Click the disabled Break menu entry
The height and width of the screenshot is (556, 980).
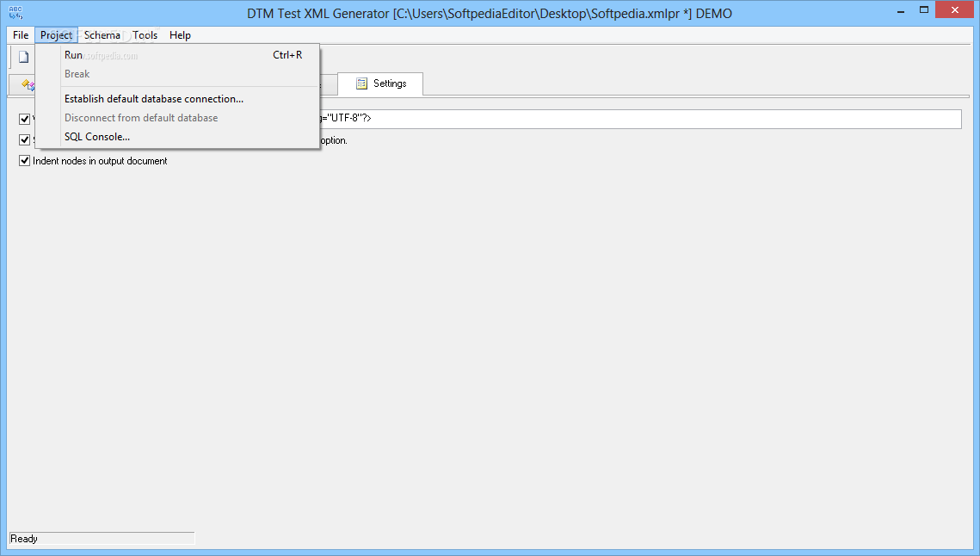pos(177,74)
